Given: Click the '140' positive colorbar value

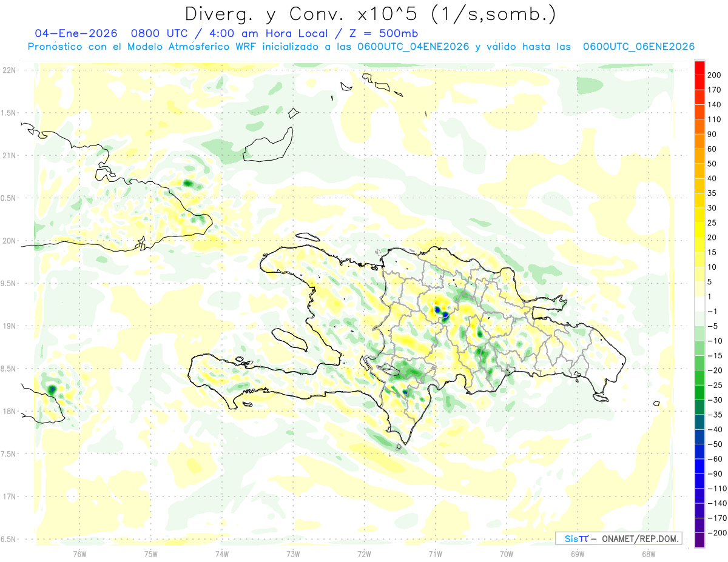Looking at the screenshot, I should [x=715, y=105].
